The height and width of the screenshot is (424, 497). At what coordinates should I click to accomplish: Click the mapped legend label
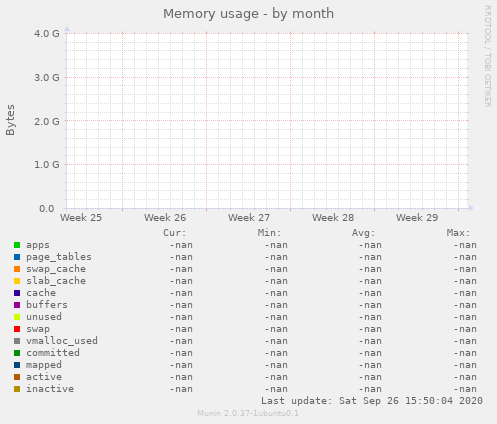(x=44, y=365)
